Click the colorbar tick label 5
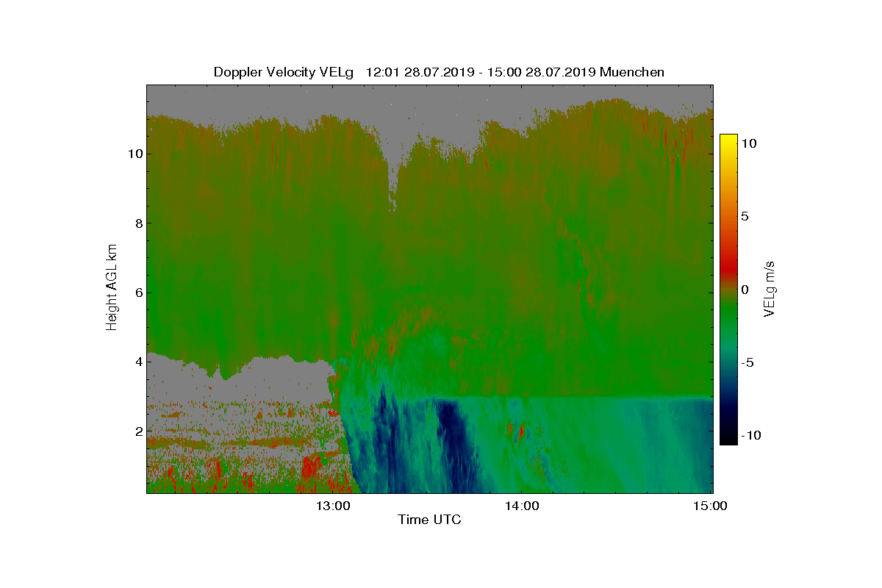Viewport: 882px width, 588px height. (x=745, y=217)
